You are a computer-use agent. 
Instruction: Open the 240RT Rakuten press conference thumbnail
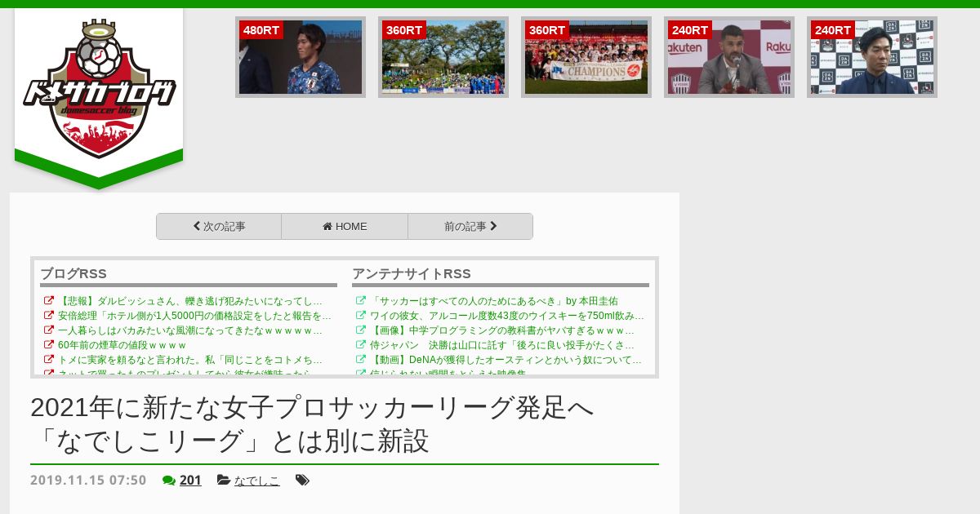[x=729, y=57]
